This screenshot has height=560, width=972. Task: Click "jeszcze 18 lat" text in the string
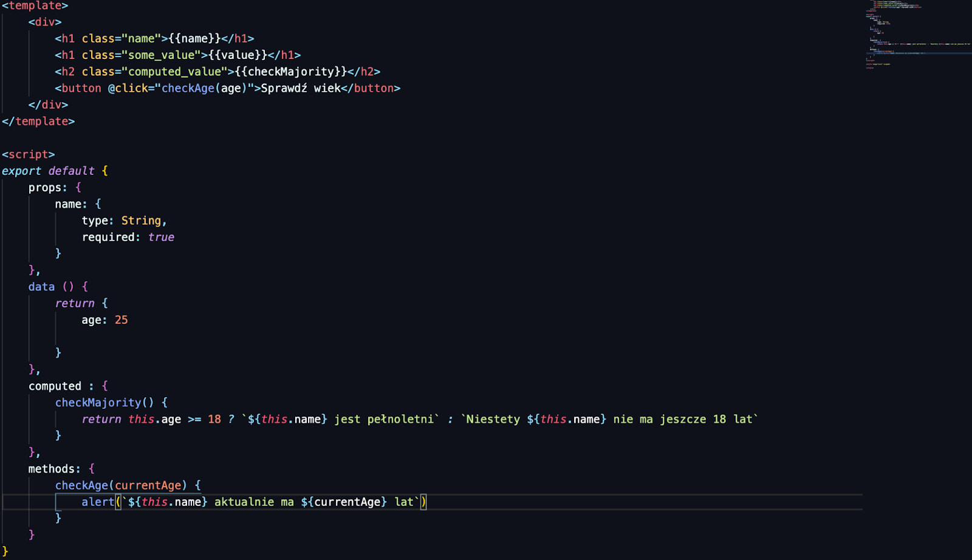[707, 419]
